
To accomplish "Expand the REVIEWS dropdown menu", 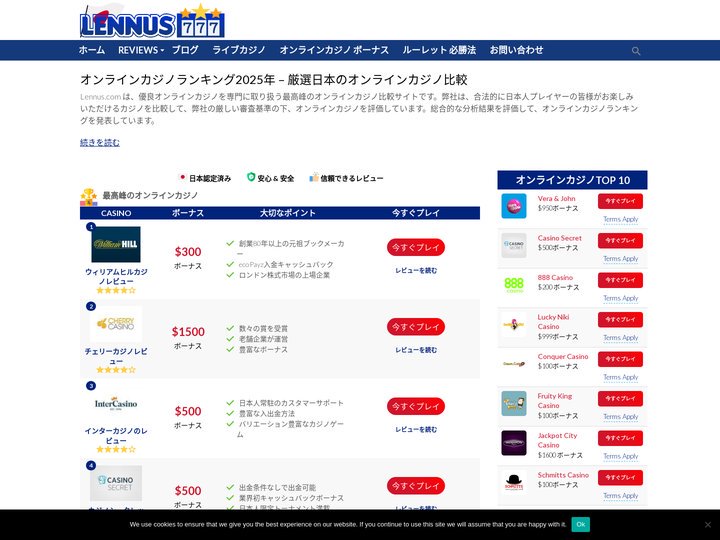I will 141,50.
